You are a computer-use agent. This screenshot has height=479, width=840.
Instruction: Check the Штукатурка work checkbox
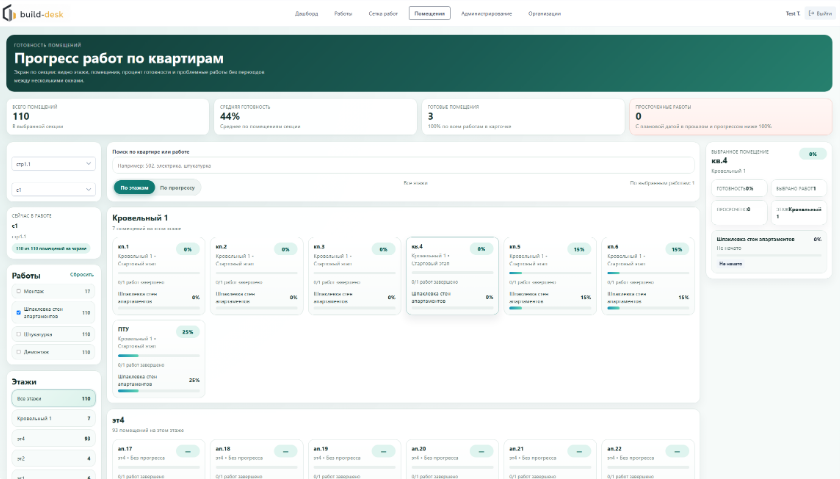19,334
